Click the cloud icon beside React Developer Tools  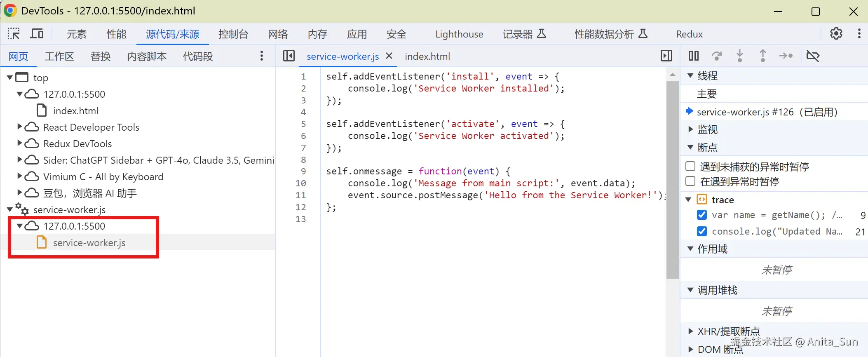pos(32,127)
